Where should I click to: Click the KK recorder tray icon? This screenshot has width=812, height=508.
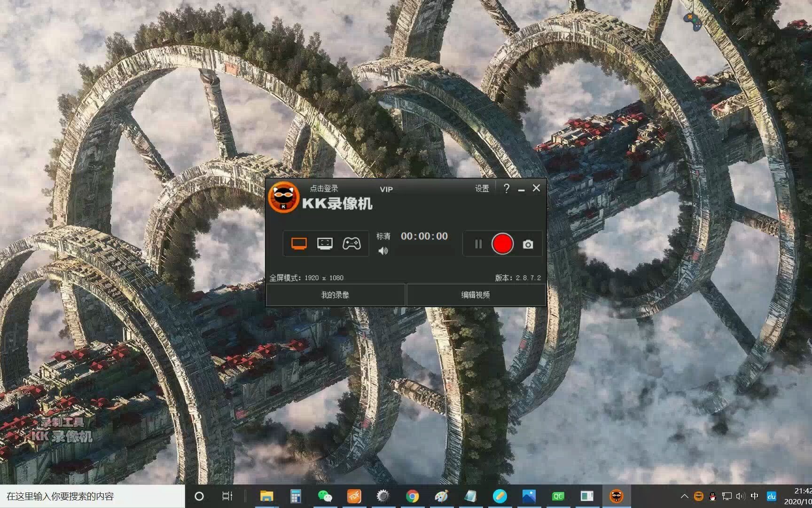tap(699, 496)
